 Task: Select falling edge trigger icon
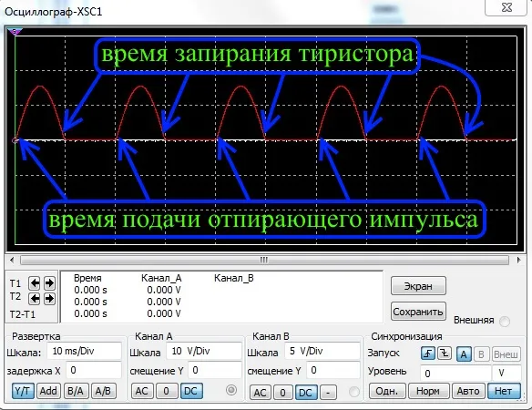(445, 354)
